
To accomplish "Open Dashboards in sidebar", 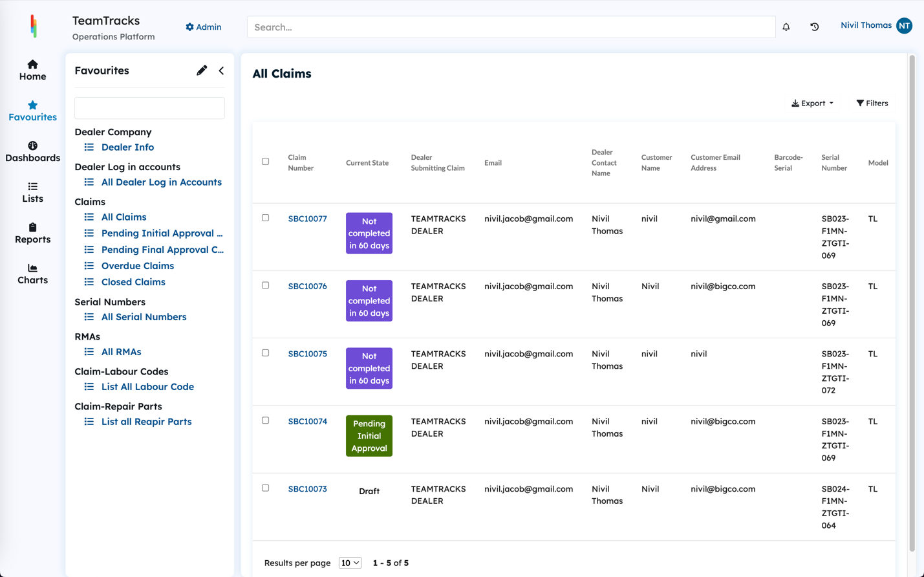I will pyautogui.click(x=32, y=151).
